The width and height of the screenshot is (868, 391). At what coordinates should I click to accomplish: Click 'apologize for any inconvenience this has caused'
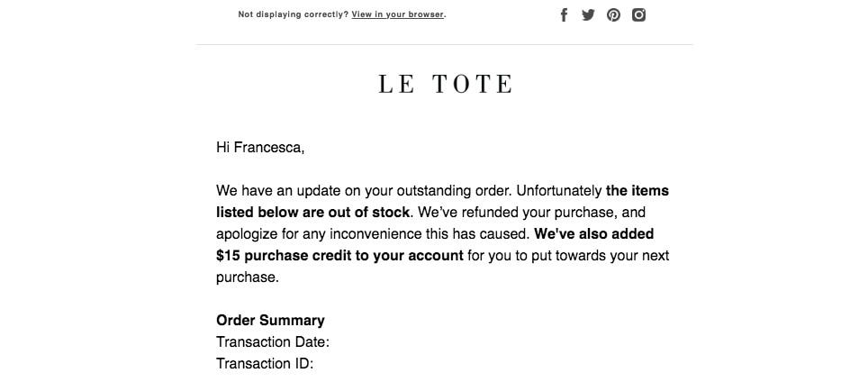tap(372, 233)
